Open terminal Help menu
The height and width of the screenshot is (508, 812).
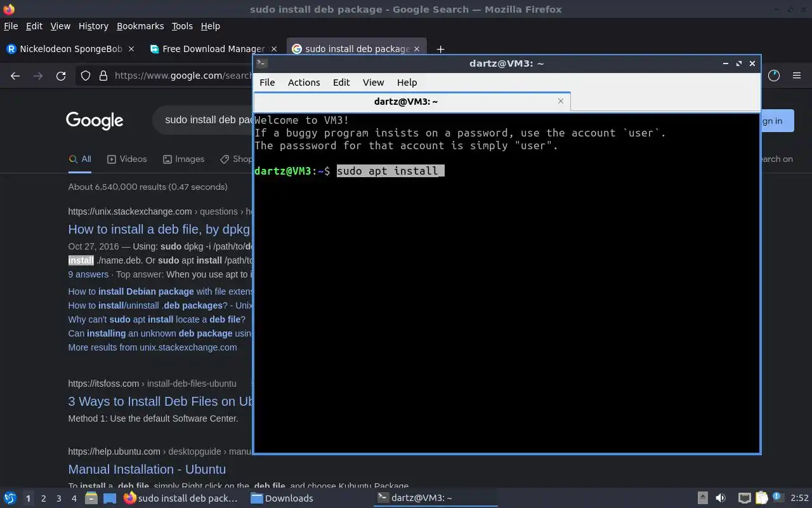point(407,82)
